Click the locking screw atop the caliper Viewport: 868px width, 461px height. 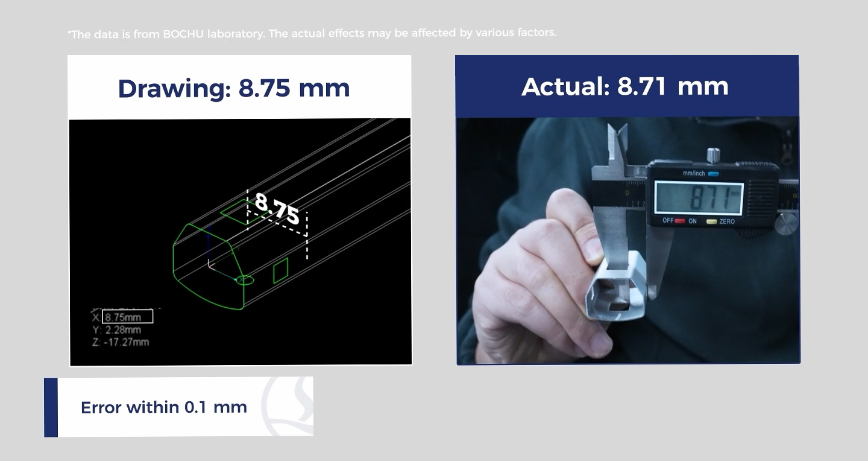[714, 154]
